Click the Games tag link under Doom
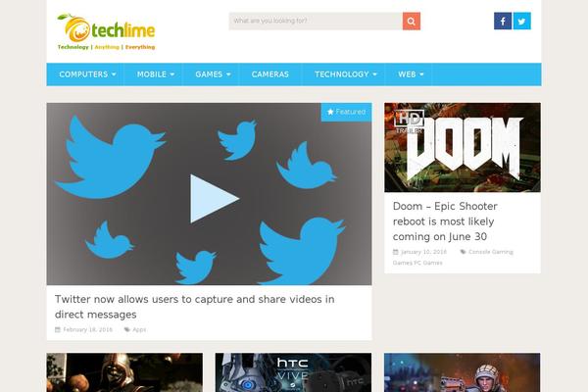 [403, 263]
